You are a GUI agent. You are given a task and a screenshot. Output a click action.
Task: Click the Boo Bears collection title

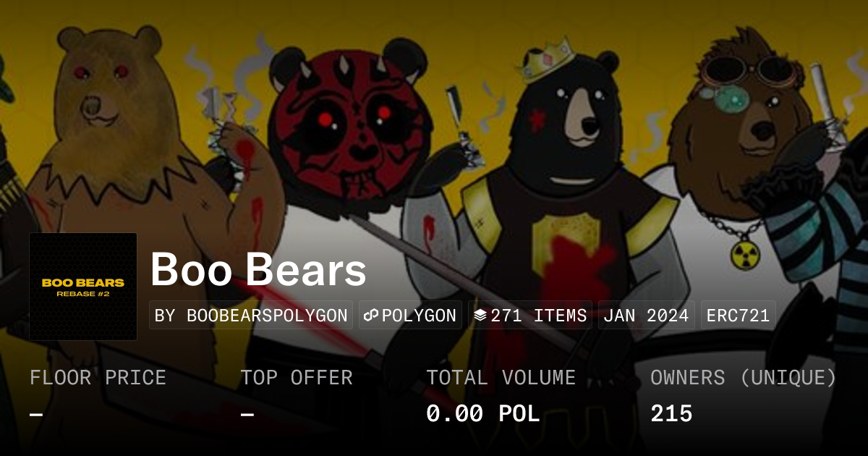click(258, 270)
